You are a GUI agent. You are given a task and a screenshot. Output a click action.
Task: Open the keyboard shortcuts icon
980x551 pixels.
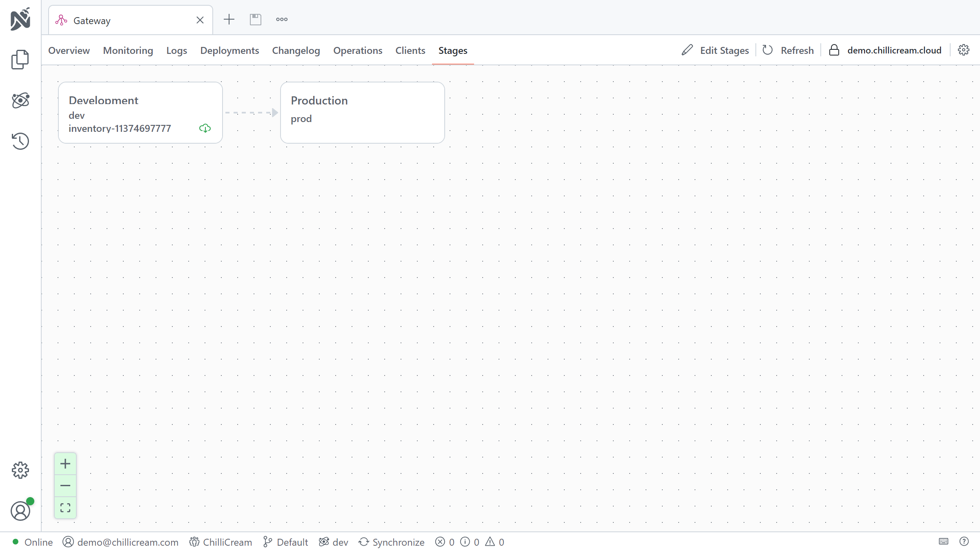click(x=944, y=542)
